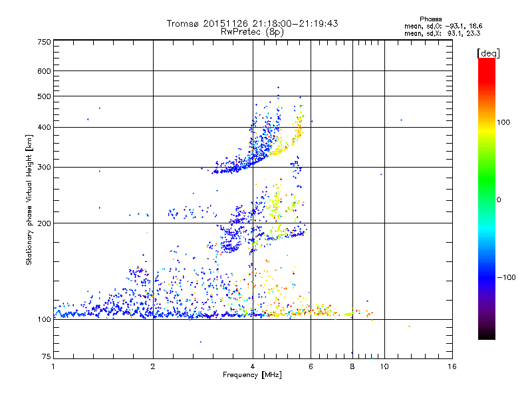Click the x-axis label '2'

tap(153, 366)
